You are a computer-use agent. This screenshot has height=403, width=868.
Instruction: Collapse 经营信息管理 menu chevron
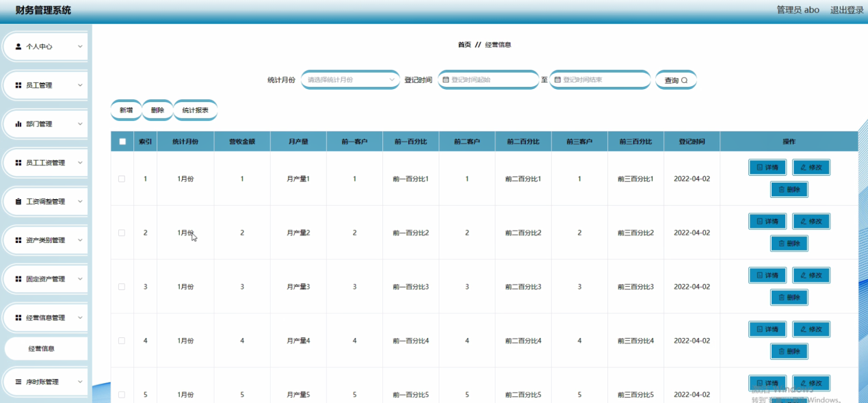pos(80,317)
